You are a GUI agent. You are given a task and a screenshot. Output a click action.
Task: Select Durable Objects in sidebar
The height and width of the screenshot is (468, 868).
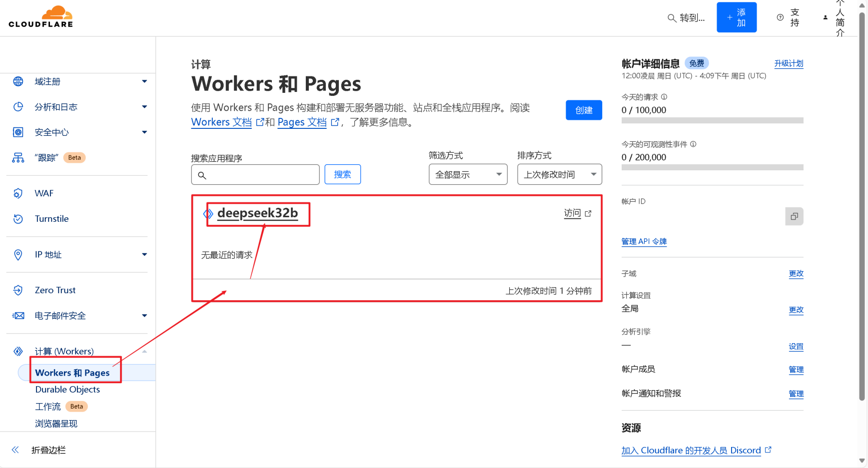[67, 390]
